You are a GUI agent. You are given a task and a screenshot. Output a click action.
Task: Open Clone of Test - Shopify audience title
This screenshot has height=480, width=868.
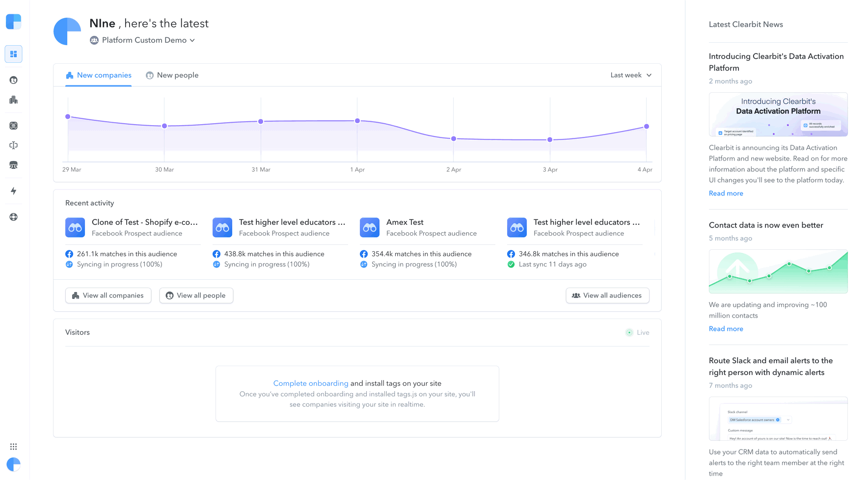tap(145, 222)
